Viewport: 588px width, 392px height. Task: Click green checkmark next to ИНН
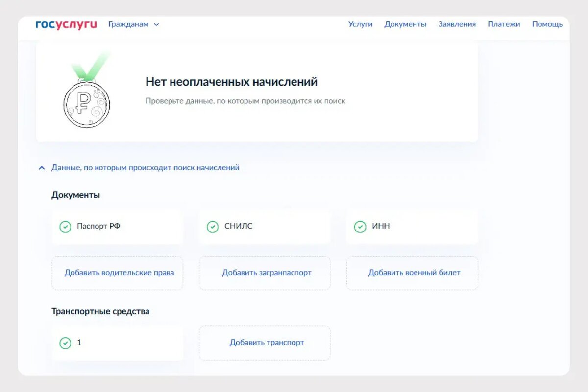coord(360,227)
